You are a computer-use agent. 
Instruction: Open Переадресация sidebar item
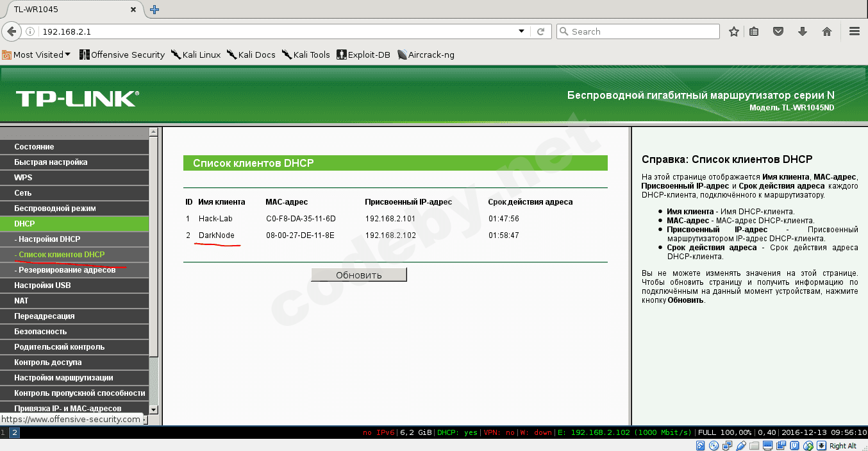74,316
